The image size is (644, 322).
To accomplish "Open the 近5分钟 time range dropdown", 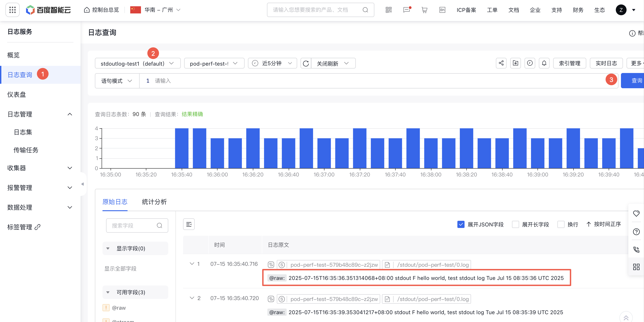I will (272, 64).
